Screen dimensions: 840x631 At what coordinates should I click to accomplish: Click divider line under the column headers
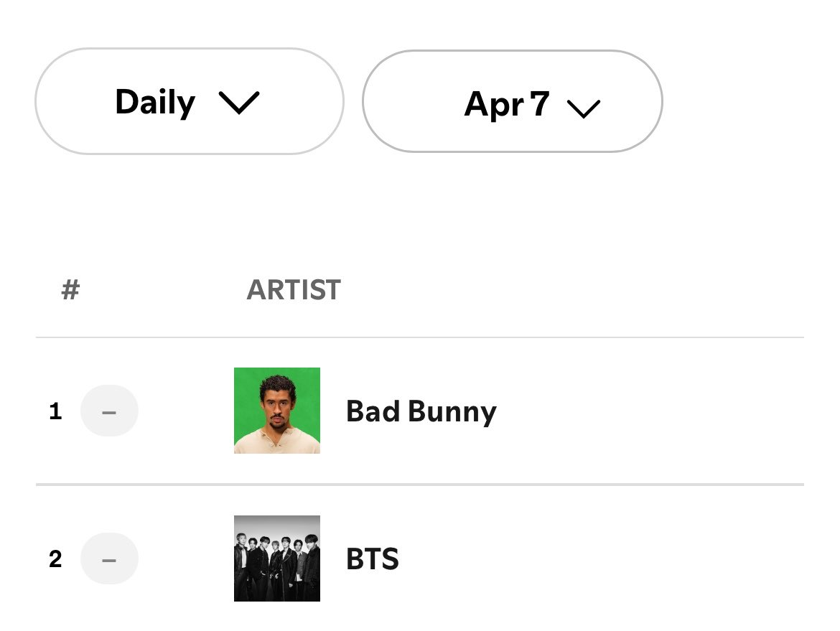click(420, 337)
